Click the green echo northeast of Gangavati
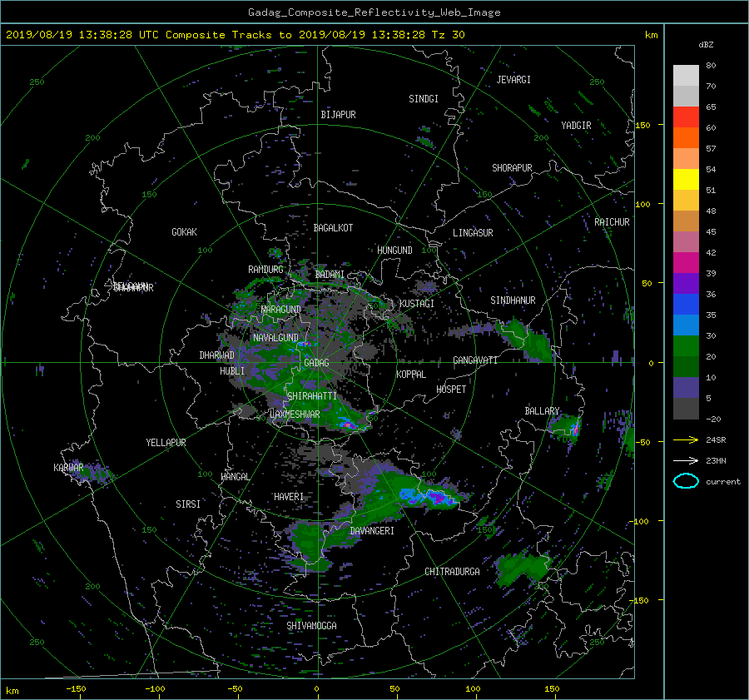 [525, 340]
